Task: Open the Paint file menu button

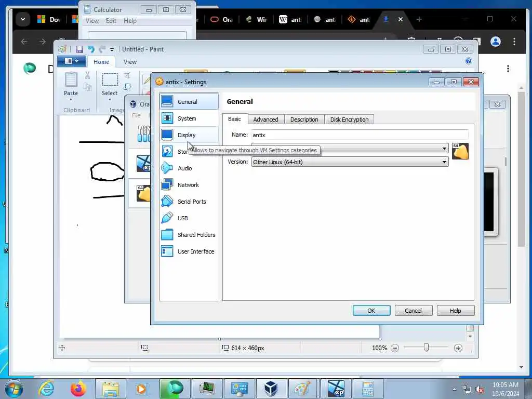Action: pos(71,61)
